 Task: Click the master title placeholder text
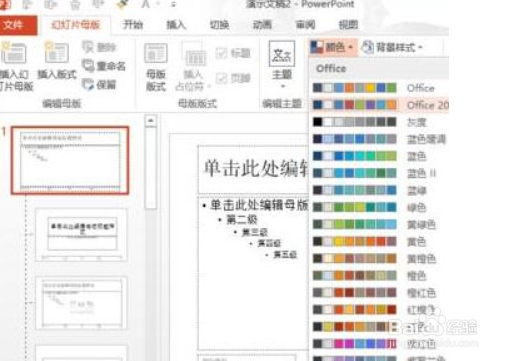tap(256, 168)
